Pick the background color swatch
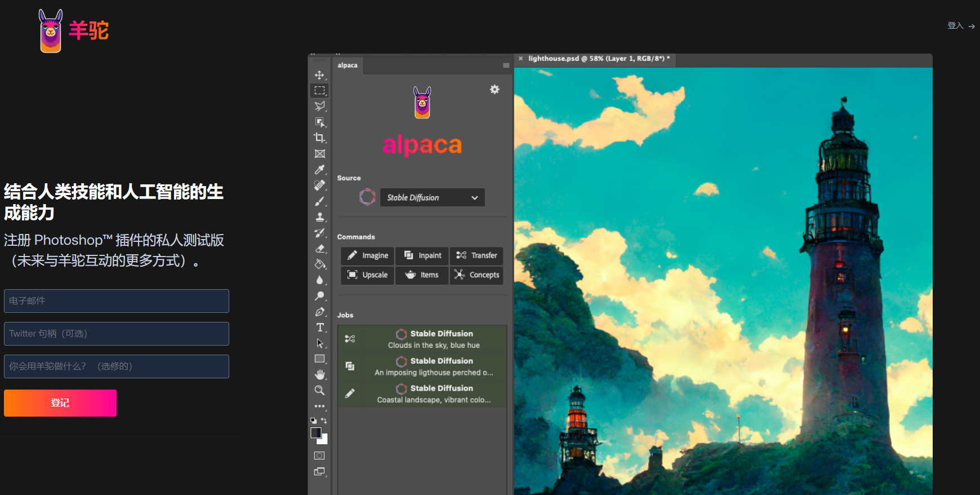This screenshot has width=980, height=495. tap(324, 441)
